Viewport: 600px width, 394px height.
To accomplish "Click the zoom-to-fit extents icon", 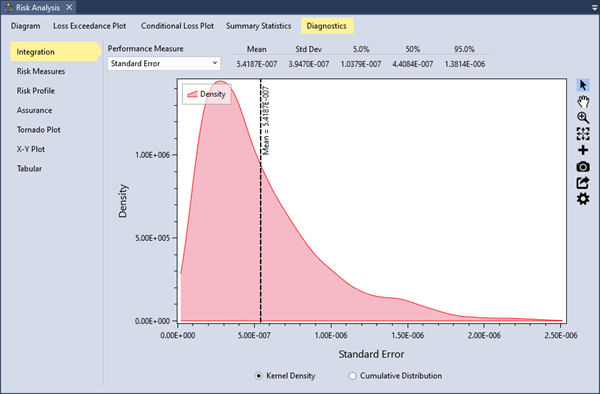I will pos(583,134).
